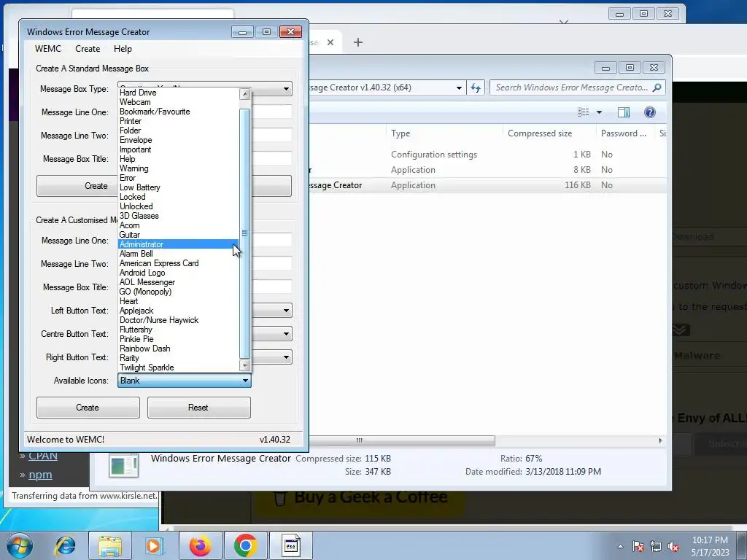
Task: Choose Twilight Sparkle option
Action: (178, 367)
